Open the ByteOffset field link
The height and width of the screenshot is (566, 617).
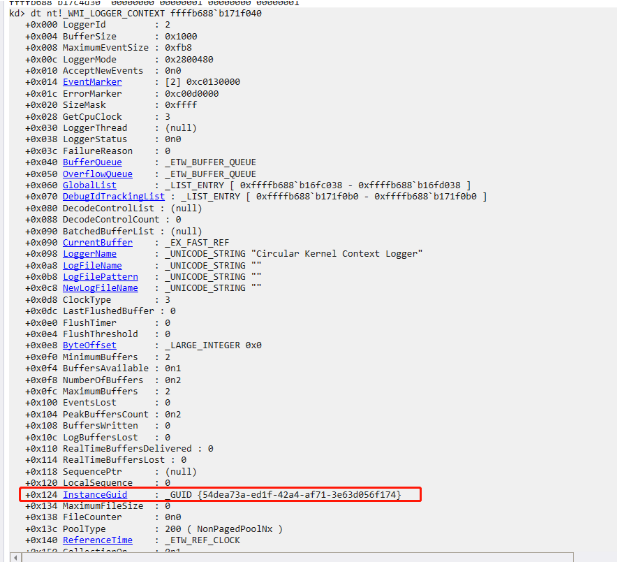point(89,345)
